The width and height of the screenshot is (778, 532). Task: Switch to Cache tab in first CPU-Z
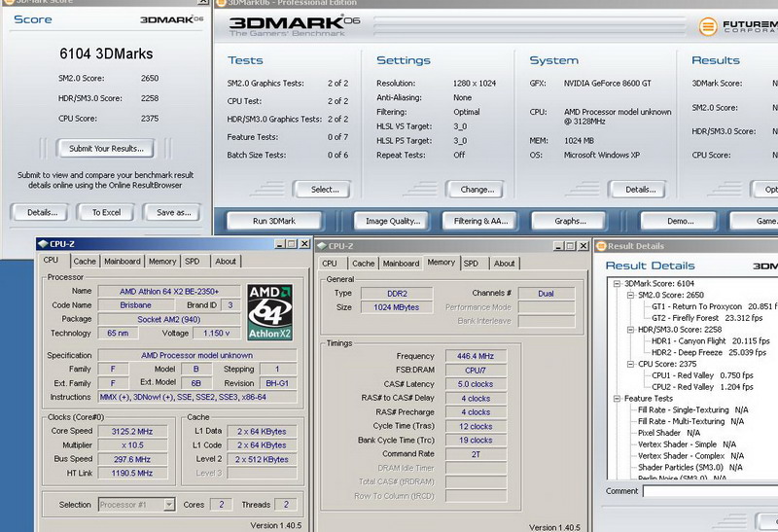pos(85,262)
